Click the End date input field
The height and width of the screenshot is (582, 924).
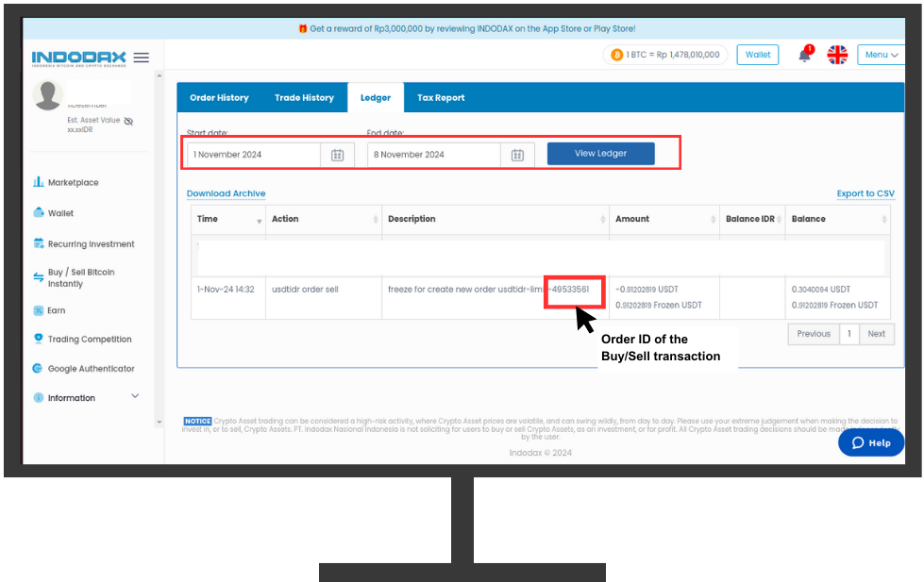pos(434,155)
